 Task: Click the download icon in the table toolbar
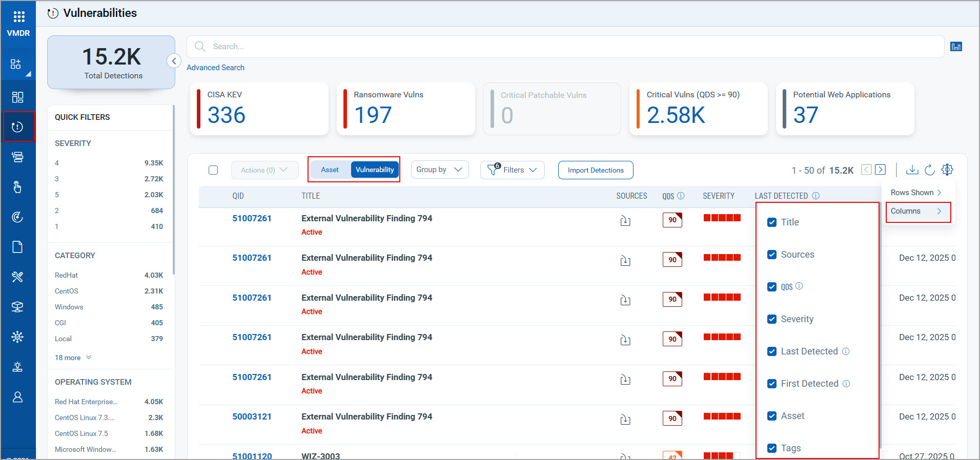pos(912,170)
